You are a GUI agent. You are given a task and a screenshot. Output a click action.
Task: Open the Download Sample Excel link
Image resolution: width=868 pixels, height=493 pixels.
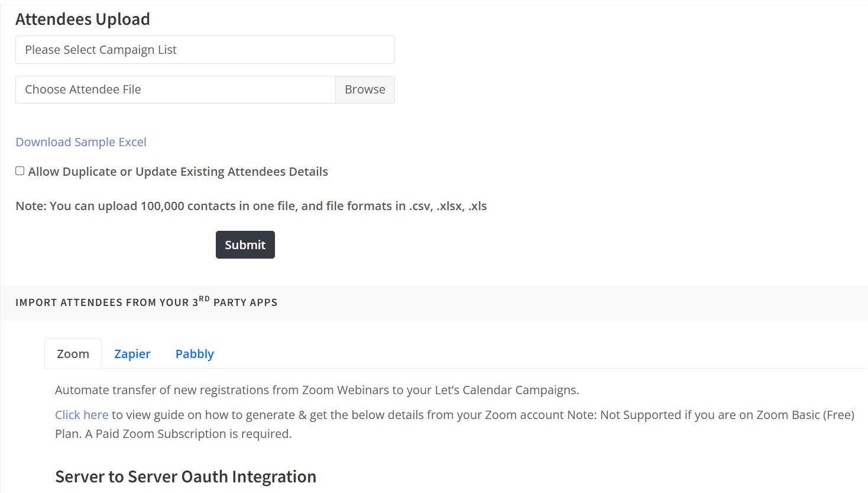[x=81, y=142]
